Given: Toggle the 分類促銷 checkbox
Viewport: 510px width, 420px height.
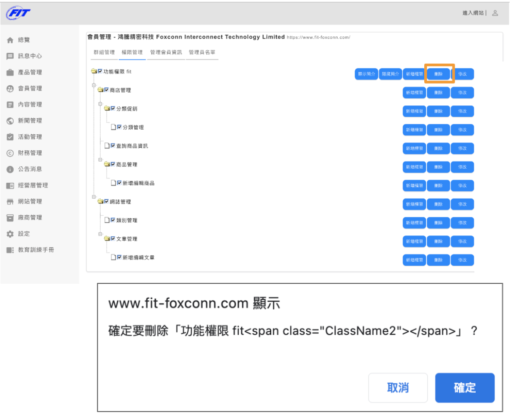Looking at the screenshot, I should click(113, 108).
